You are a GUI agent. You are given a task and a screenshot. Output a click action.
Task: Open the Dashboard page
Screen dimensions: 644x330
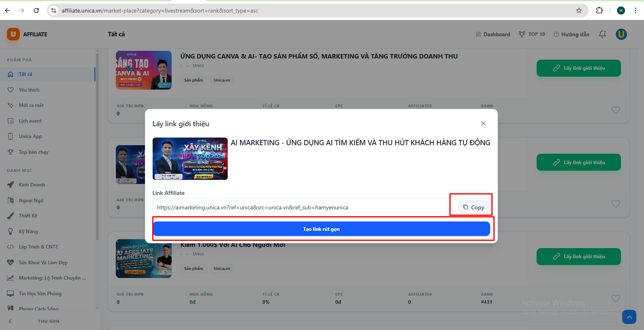[493, 34]
